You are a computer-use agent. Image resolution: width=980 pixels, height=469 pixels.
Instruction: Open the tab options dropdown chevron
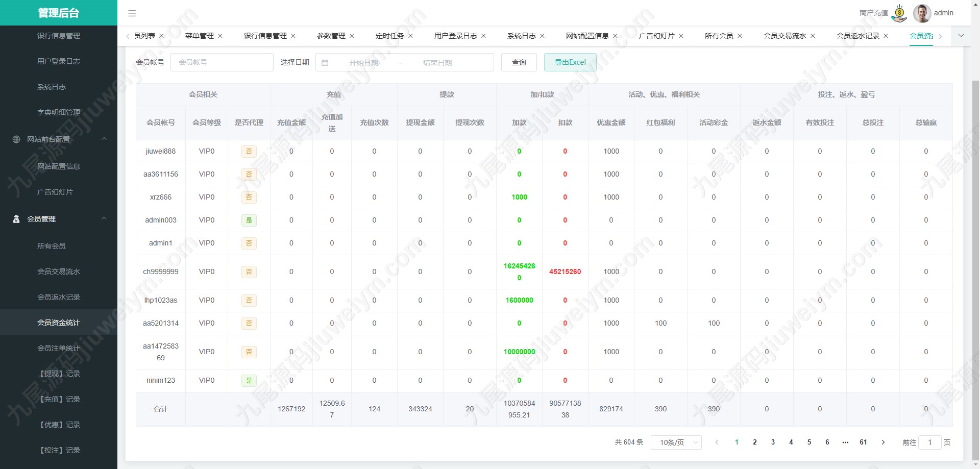tap(961, 36)
